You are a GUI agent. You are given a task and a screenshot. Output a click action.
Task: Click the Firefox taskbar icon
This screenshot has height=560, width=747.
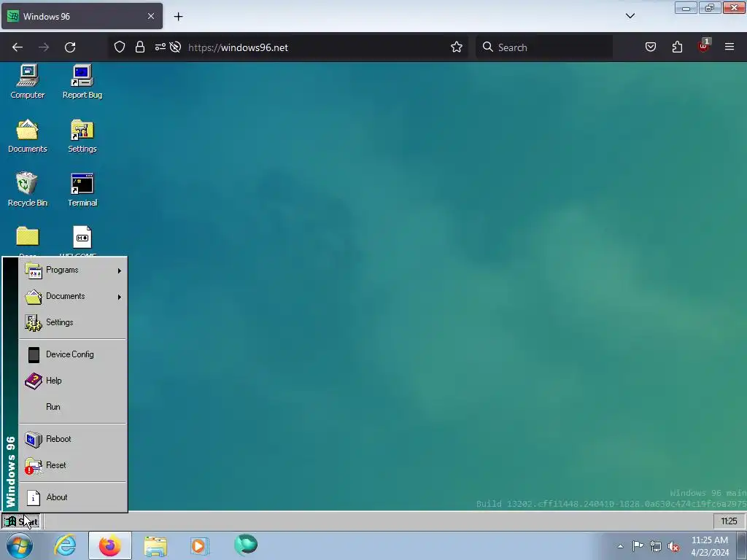click(x=110, y=545)
